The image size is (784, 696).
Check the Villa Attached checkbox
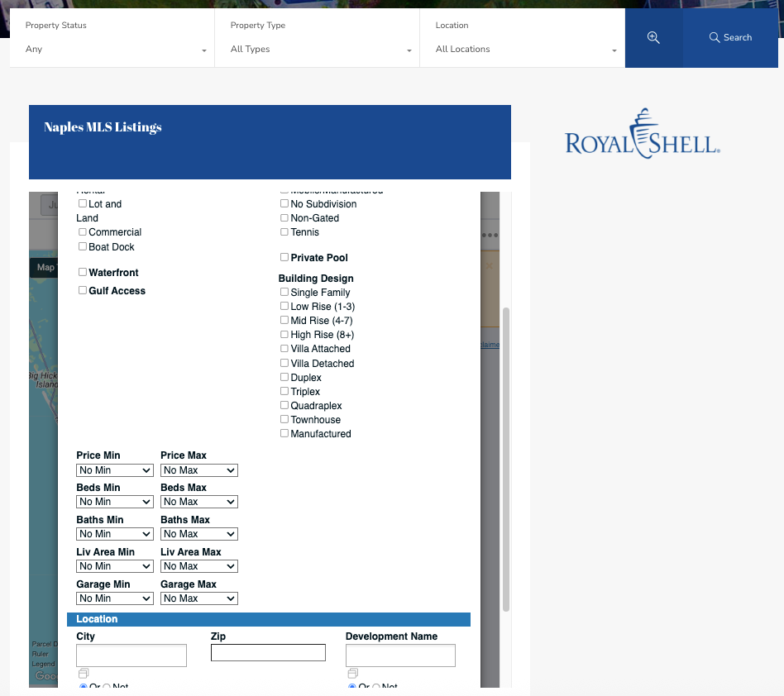point(284,348)
